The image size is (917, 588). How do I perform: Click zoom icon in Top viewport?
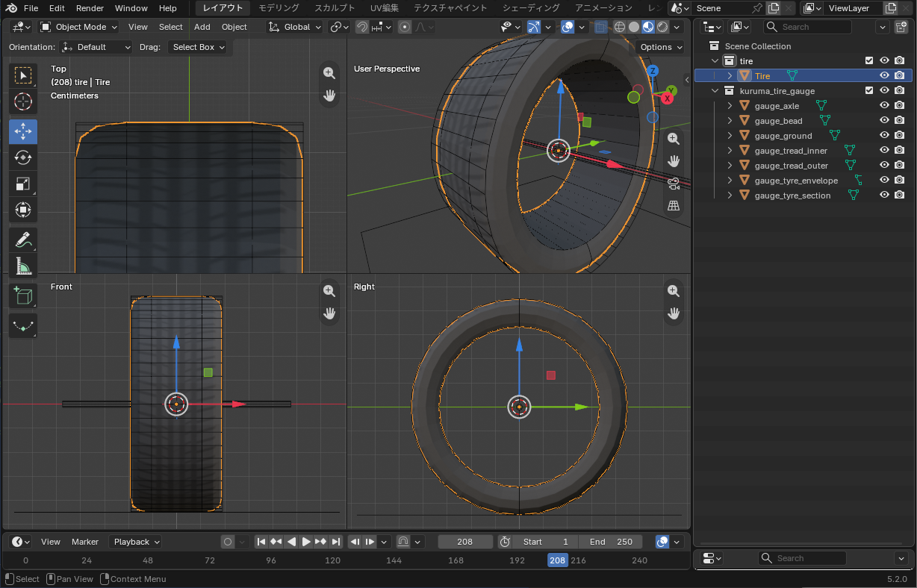click(x=329, y=72)
